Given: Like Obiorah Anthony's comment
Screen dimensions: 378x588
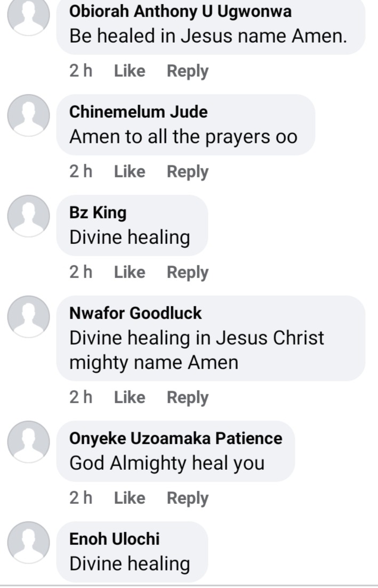Looking at the screenshot, I should coord(130,71).
